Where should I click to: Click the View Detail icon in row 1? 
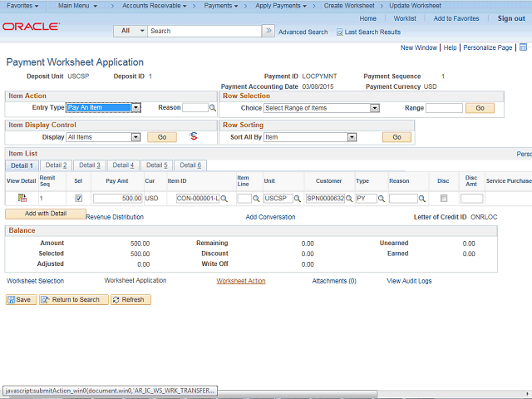(22, 198)
